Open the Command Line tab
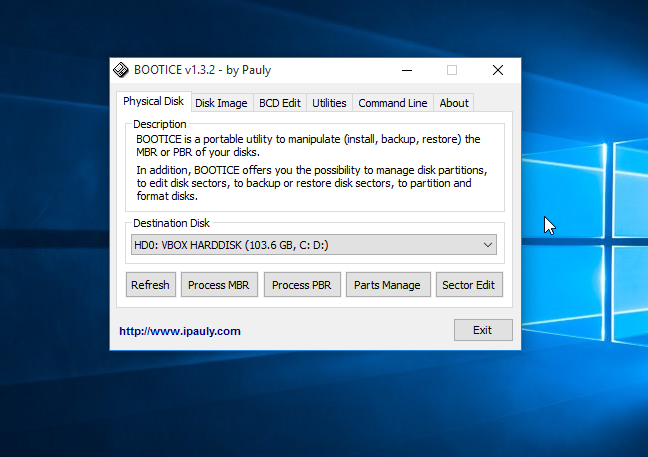Screen dimensions: 648x457 [392, 103]
